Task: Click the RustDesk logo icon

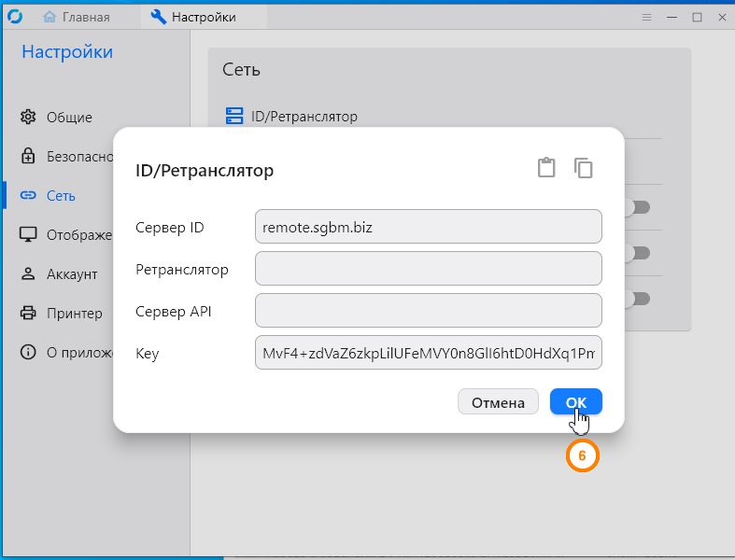Action: coord(15,17)
